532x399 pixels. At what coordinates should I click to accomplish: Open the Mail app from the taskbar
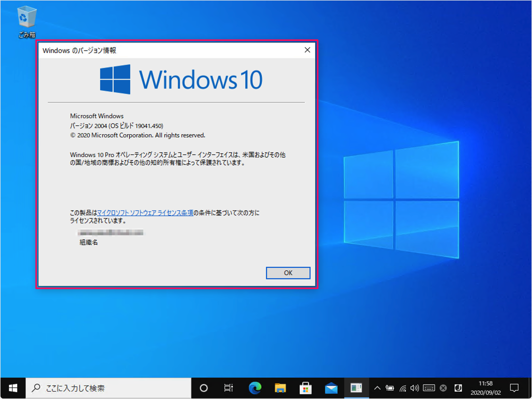tap(331, 388)
